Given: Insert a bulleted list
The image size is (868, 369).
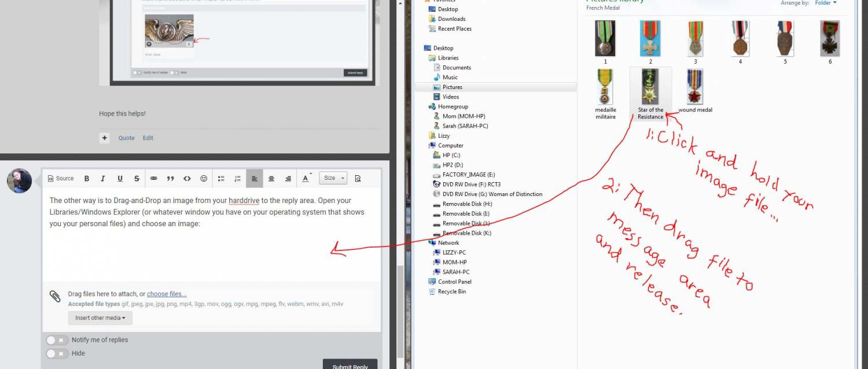Looking at the screenshot, I should coord(220,178).
